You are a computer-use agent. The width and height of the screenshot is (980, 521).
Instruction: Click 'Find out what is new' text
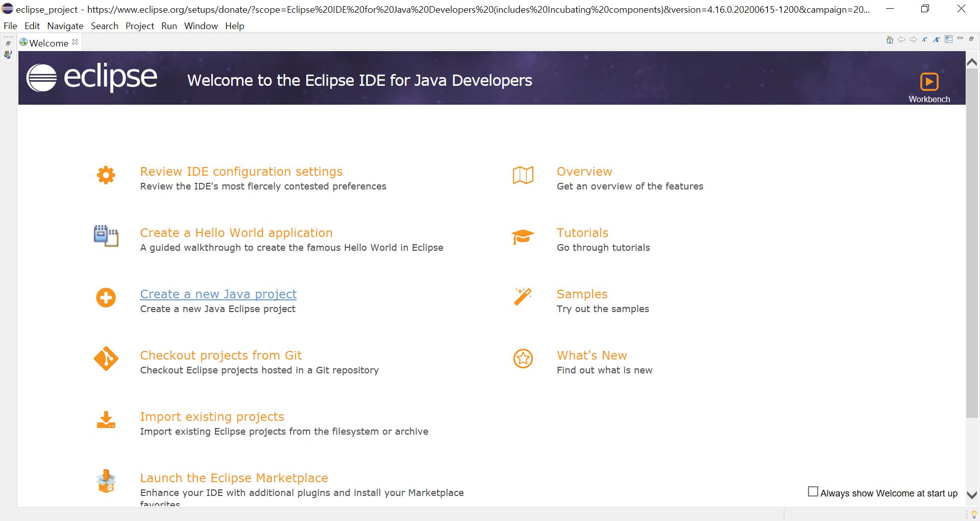coord(604,370)
